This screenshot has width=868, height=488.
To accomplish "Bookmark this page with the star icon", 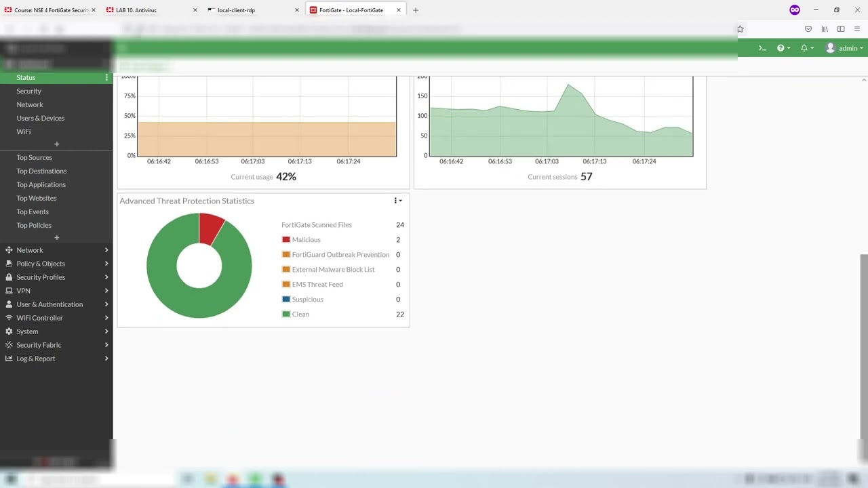I will coord(741,29).
